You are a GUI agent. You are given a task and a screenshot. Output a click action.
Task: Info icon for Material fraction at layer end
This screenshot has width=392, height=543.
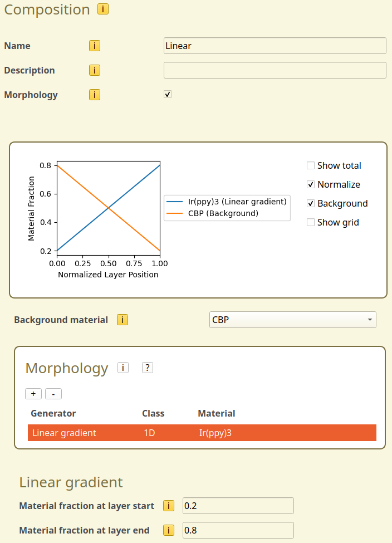click(x=169, y=530)
